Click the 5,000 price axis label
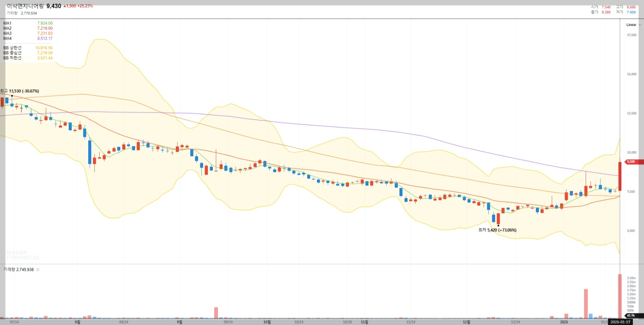 pos(631,231)
